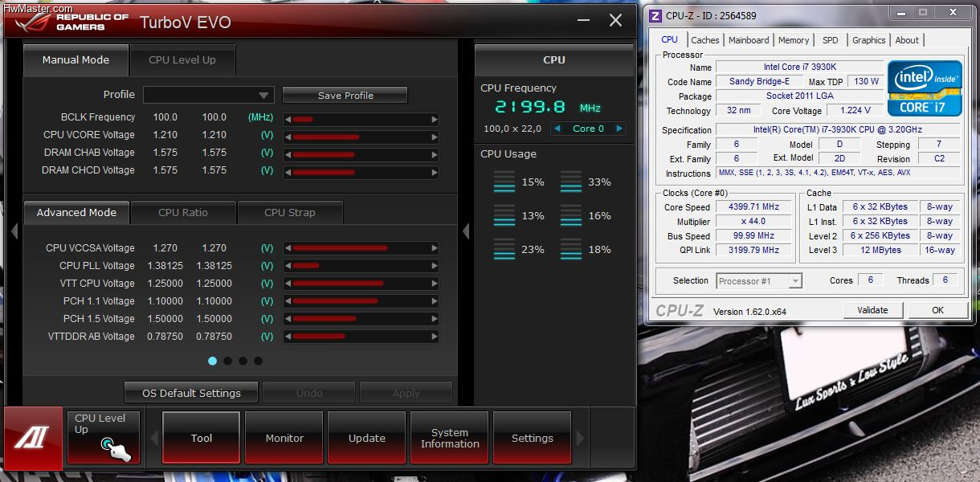Adjust the BCLK Frequency slider bar

pyautogui.click(x=361, y=120)
